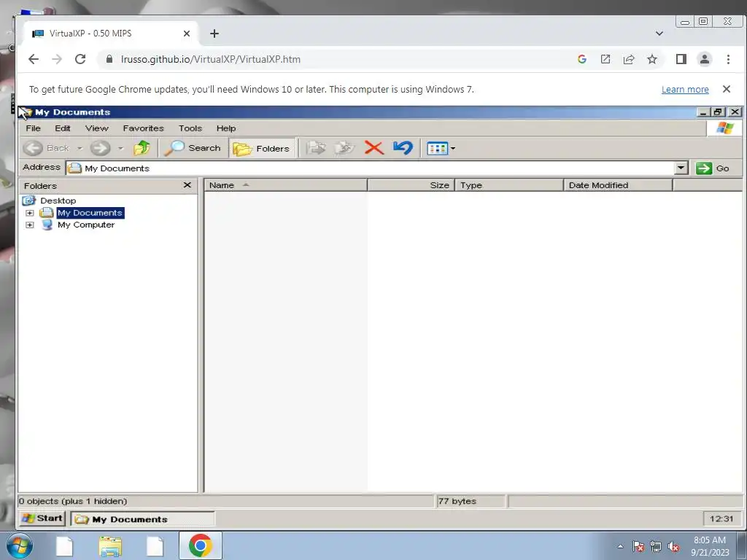Click the Chrome back arrow
747x560 pixels.
tap(34, 59)
